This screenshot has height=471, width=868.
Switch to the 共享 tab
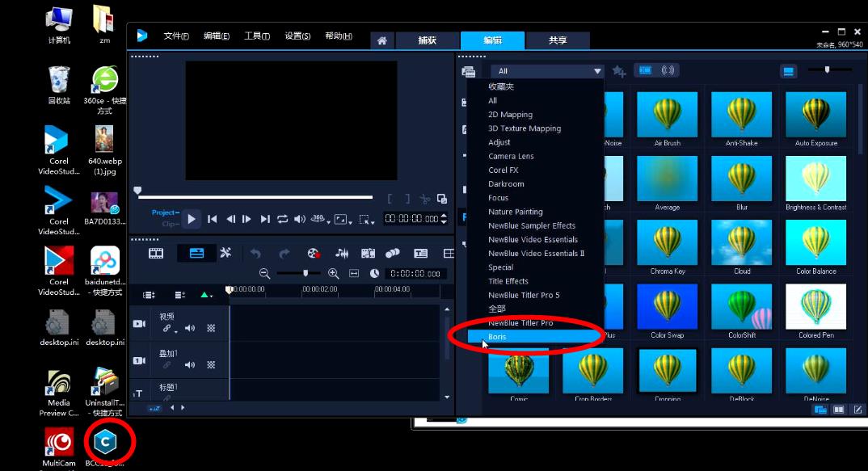pyautogui.click(x=558, y=40)
